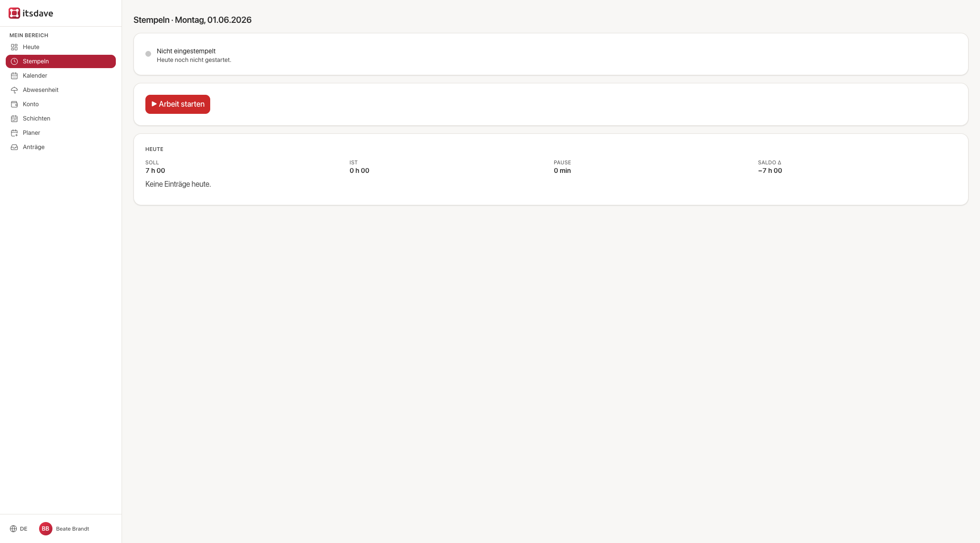Click the globe language icon
980x543 pixels.
pos(13,529)
